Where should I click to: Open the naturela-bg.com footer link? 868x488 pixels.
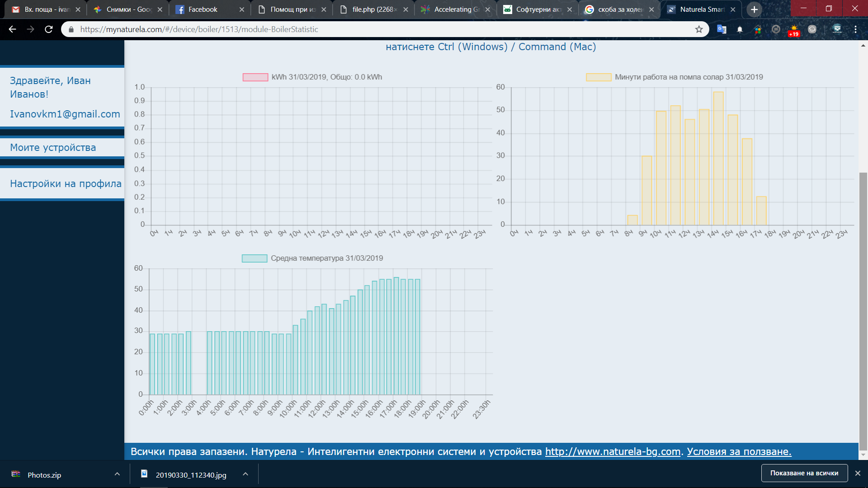coord(613,451)
